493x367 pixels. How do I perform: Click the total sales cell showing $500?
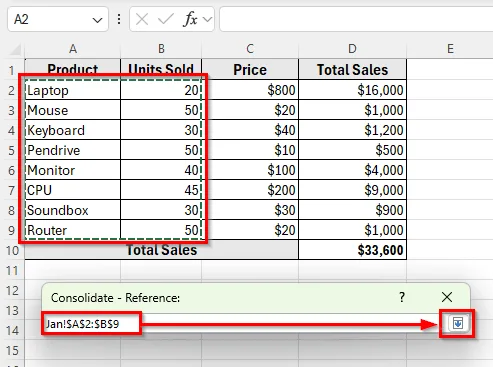[352, 150]
